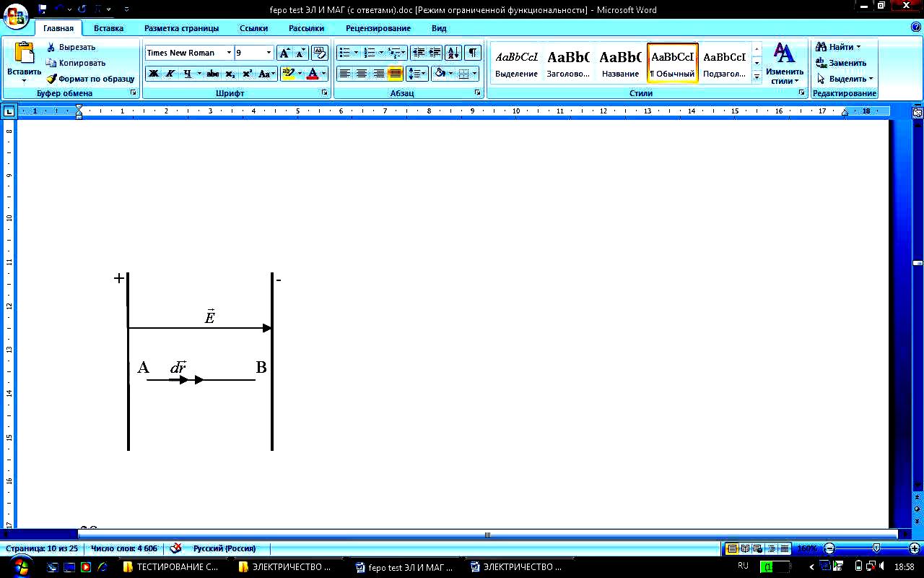Click the zoom slider handle
Screen dimensions: 924x578
876,548
